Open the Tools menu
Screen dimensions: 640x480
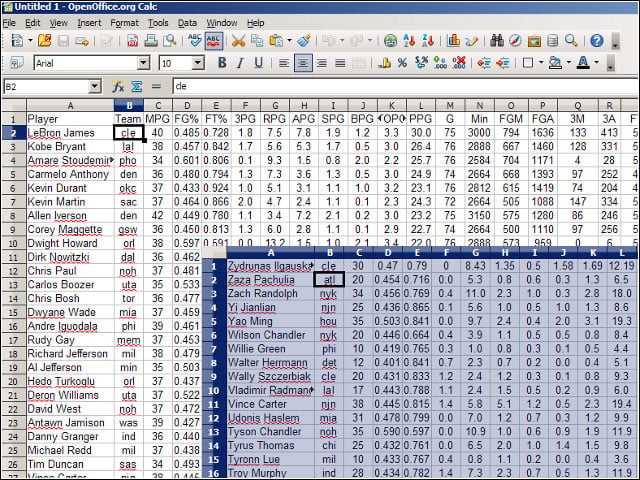point(158,23)
